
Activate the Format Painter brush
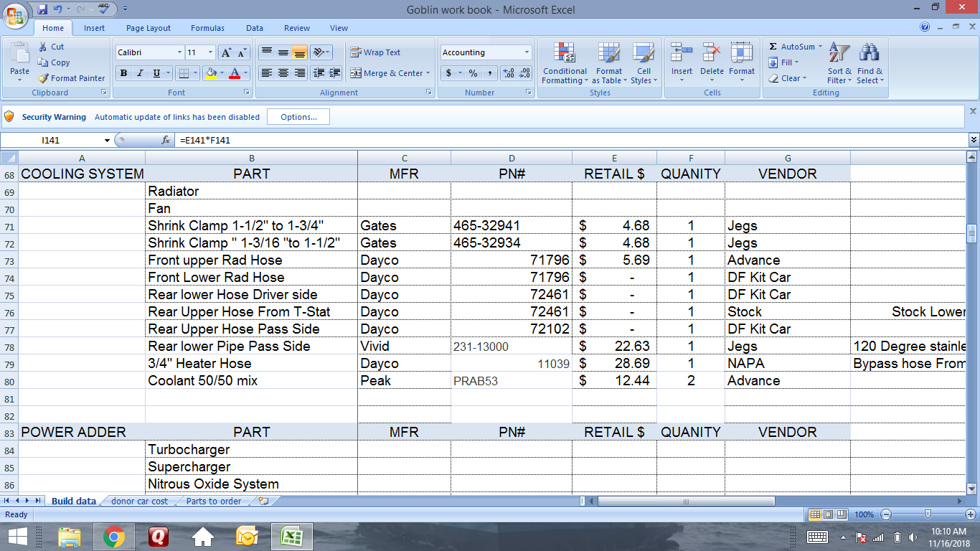71,78
